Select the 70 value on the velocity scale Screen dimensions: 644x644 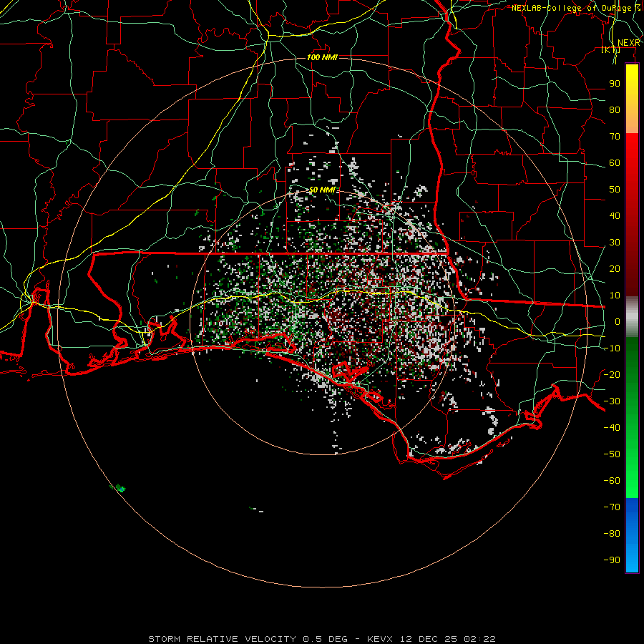[615, 137]
